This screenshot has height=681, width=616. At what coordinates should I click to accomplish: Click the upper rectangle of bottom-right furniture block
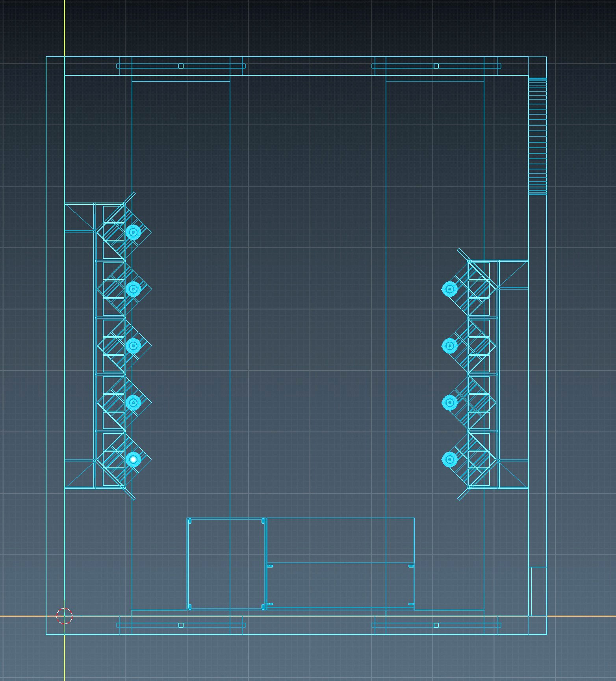(341, 540)
